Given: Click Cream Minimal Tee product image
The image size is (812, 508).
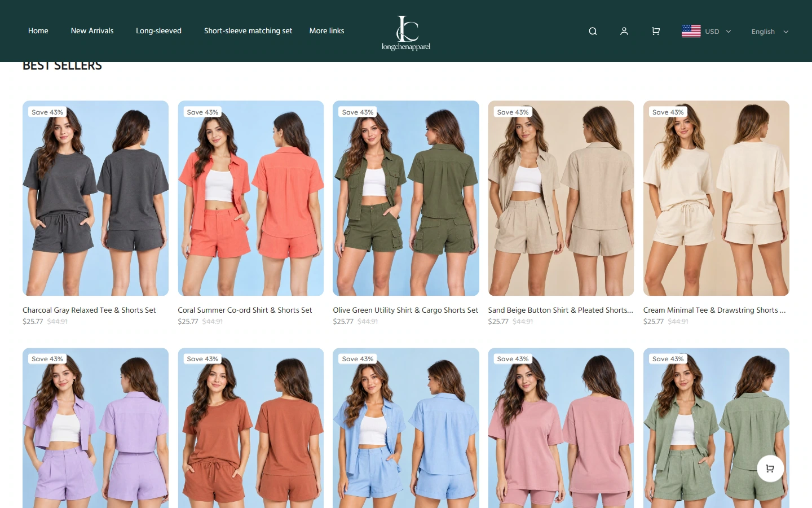Looking at the screenshot, I should click(x=716, y=198).
